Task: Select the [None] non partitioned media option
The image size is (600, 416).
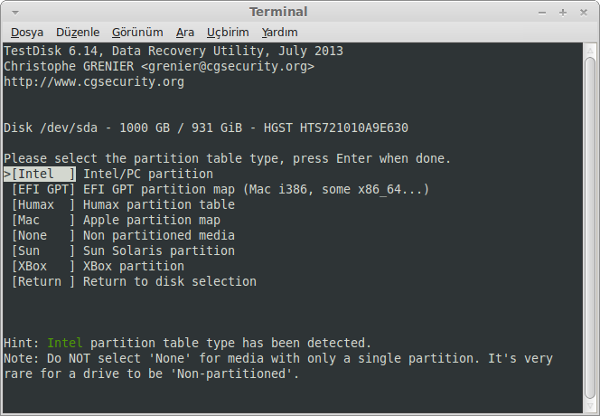Action: [123, 235]
